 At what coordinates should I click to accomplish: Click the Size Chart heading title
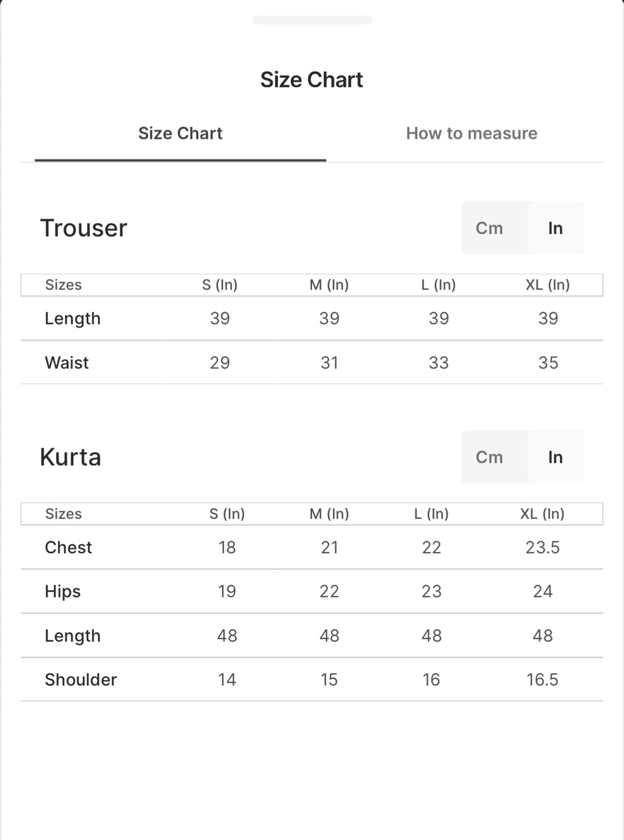pyautogui.click(x=311, y=80)
